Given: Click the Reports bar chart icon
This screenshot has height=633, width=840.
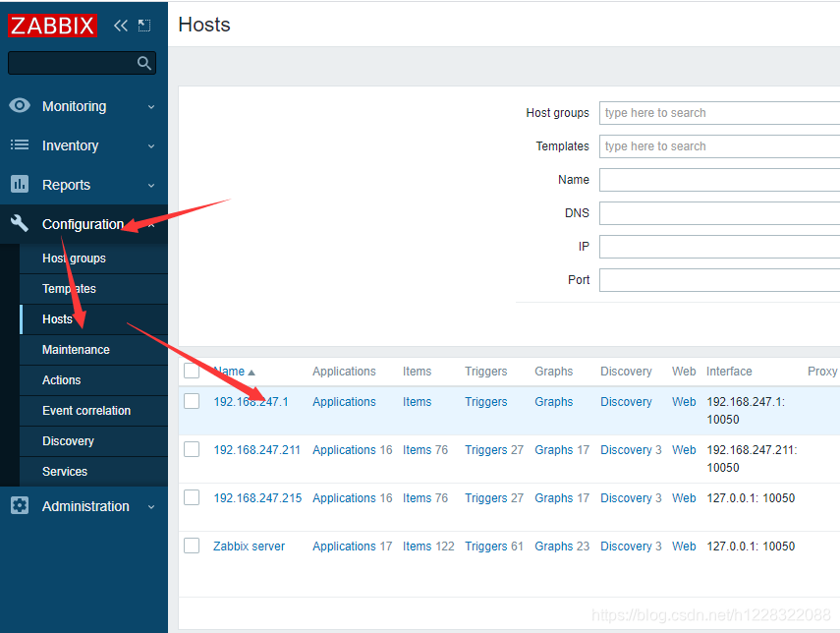Looking at the screenshot, I should tap(20, 184).
